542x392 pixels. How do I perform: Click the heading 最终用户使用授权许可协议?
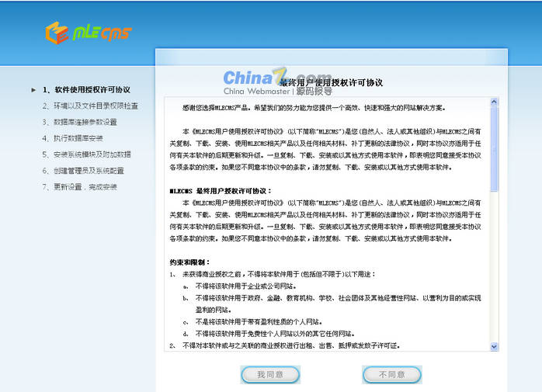[x=331, y=83]
